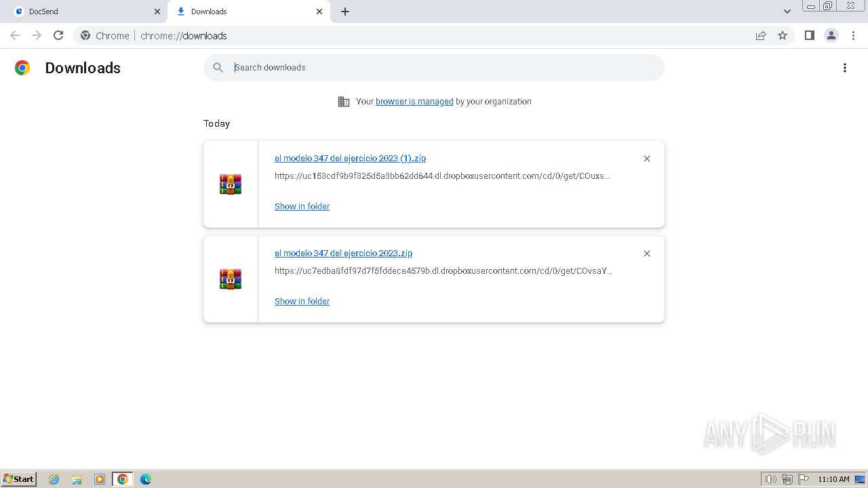The width and height of the screenshot is (868, 488).
Task: Focus the Search downloads field
Action: click(434, 68)
